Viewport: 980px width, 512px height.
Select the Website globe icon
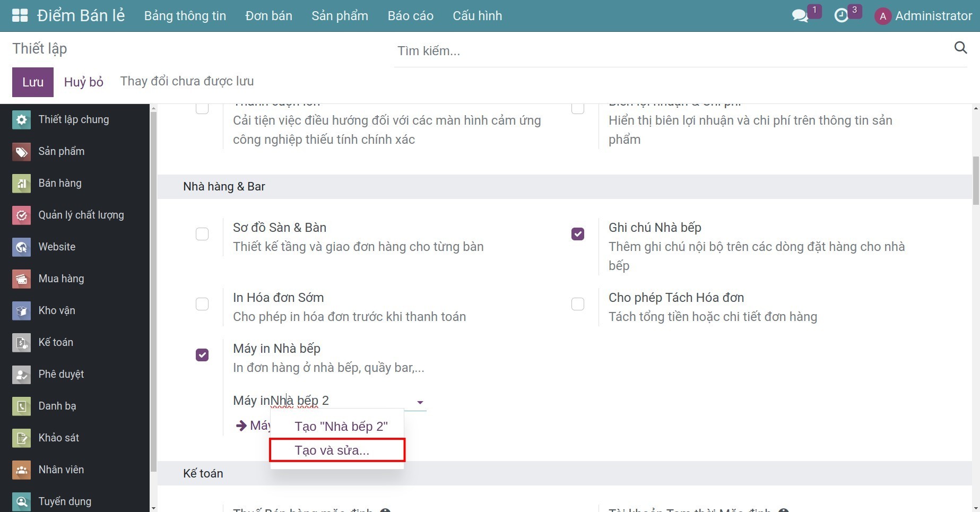coord(21,247)
